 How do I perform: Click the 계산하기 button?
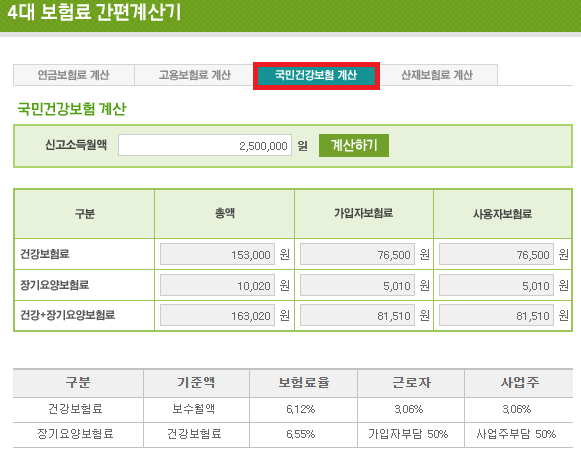(354, 145)
